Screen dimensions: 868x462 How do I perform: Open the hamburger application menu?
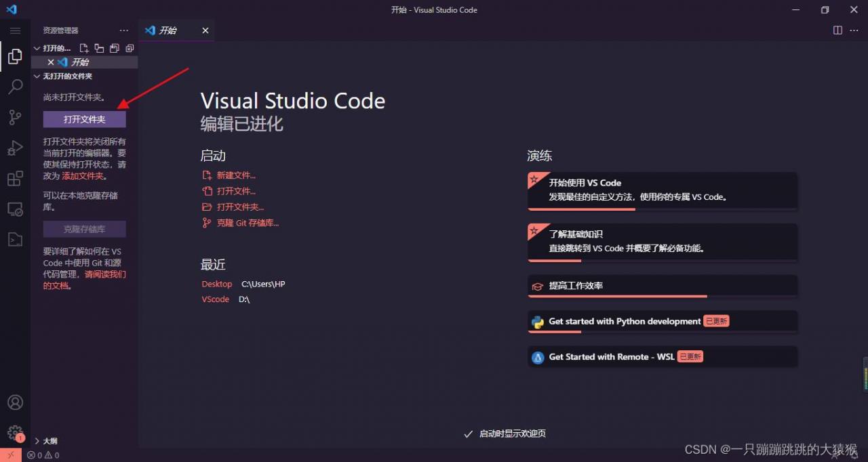[x=15, y=30]
